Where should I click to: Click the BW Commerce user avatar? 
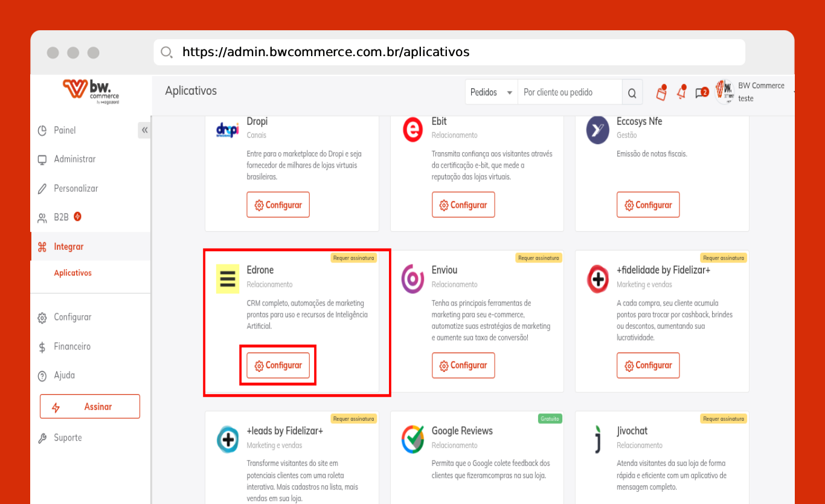(724, 92)
